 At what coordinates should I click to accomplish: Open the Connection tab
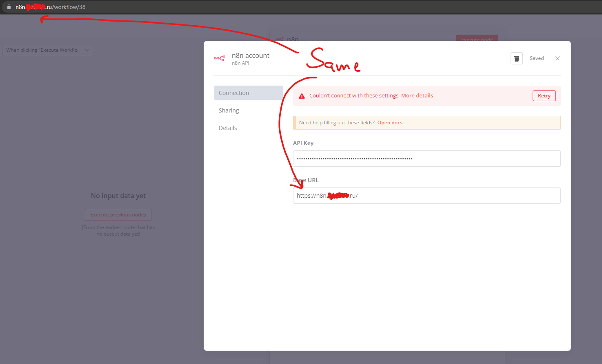click(x=249, y=93)
